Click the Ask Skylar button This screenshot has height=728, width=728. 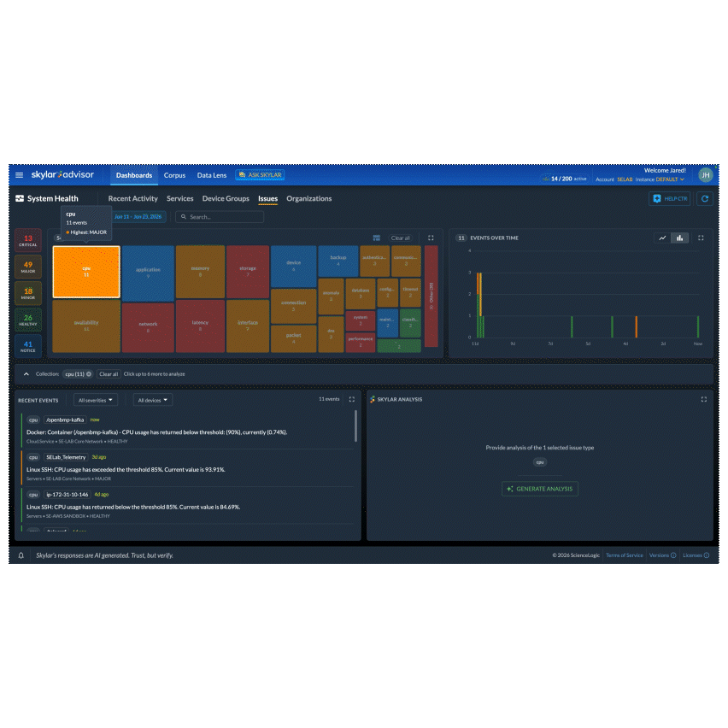[x=260, y=175]
